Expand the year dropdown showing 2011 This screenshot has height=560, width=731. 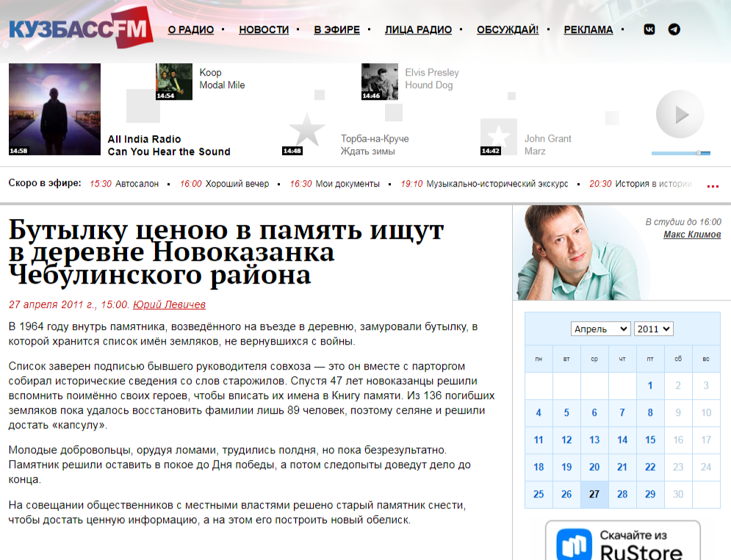click(x=653, y=329)
